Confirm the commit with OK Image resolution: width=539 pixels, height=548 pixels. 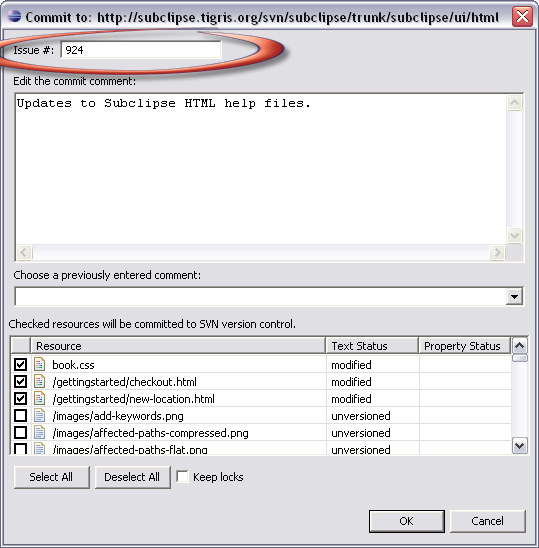coord(407,521)
